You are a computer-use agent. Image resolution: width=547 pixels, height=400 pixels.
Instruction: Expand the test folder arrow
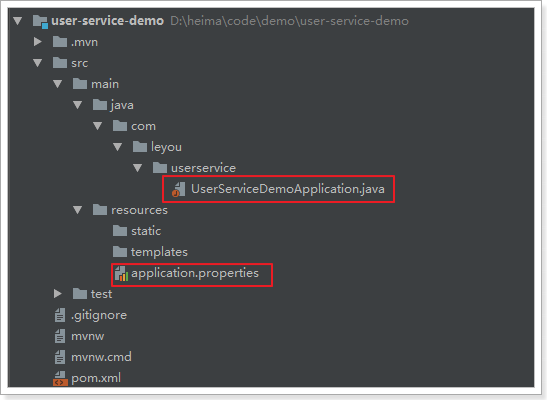(58, 294)
